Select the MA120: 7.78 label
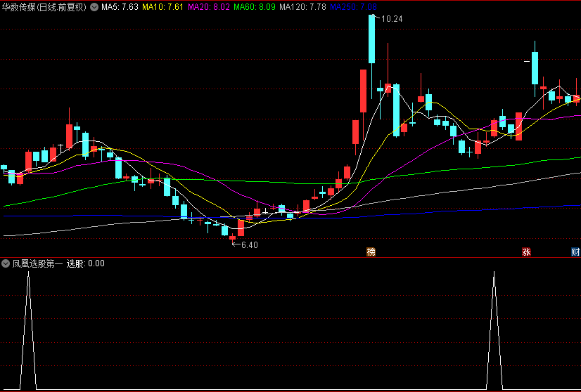The height and width of the screenshot is (392, 581). pos(302,7)
